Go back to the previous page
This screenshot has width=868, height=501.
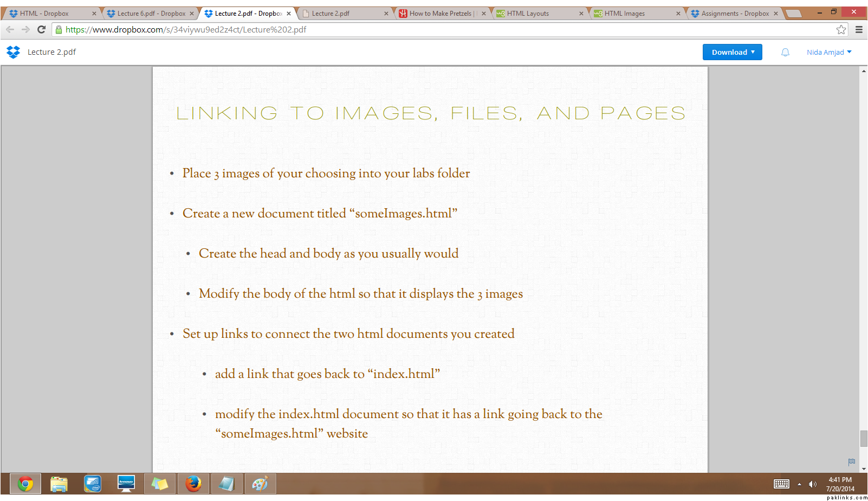10,30
